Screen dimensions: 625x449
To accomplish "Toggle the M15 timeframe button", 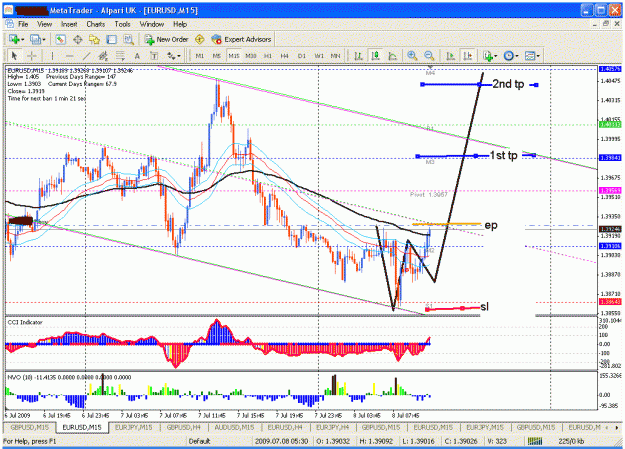I will 234,56.
